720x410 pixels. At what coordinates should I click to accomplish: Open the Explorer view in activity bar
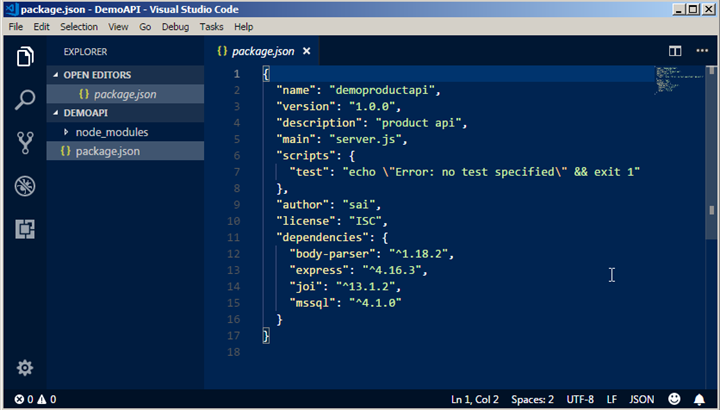pos(25,57)
